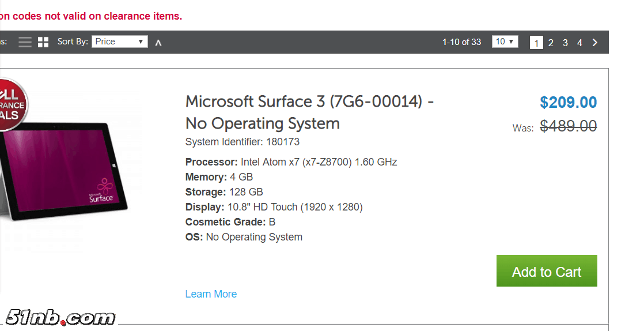Viewport: 644px width, 331px height.
Task: Open the Learn More link
Action: (x=211, y=294)
